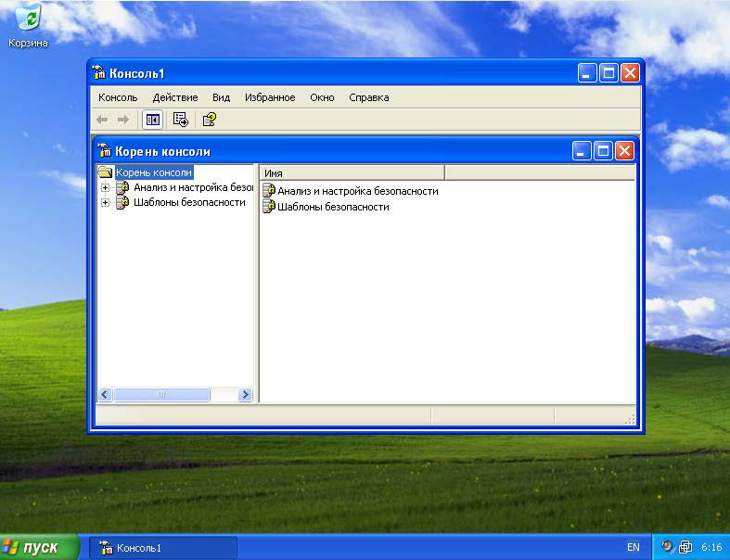Click the Export list toolbar icon
Viewport: 730px width, 560px height.
(x=181, y=120)
